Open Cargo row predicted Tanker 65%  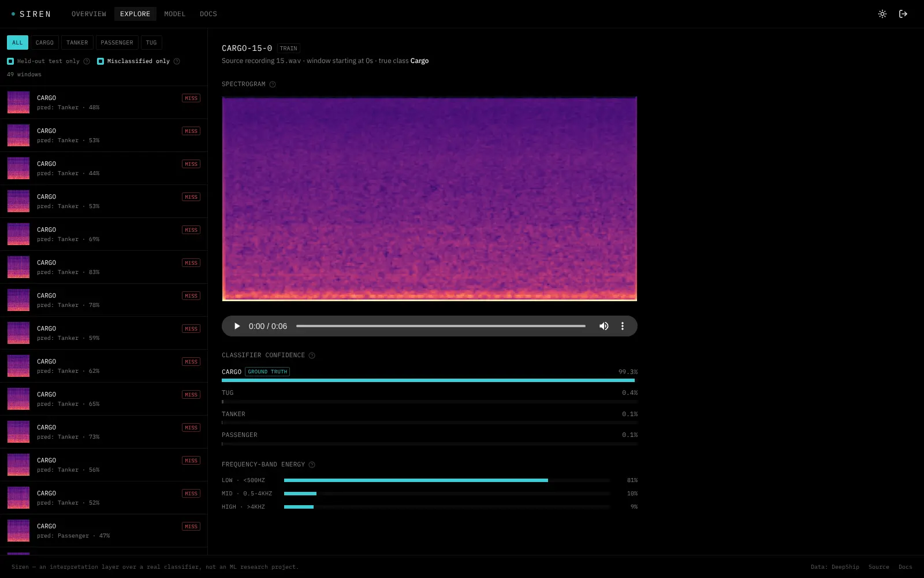point(104,399)
